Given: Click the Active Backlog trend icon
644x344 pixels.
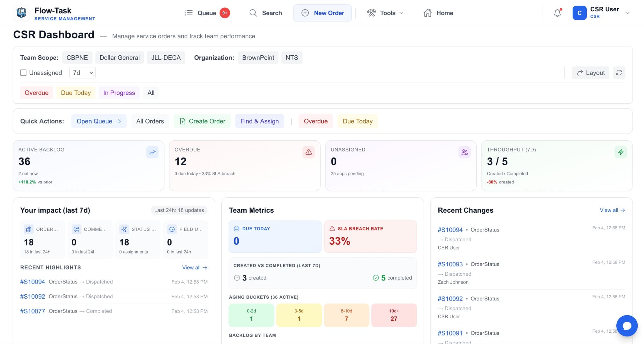Looking at the screenshot, I should [153, 152].
